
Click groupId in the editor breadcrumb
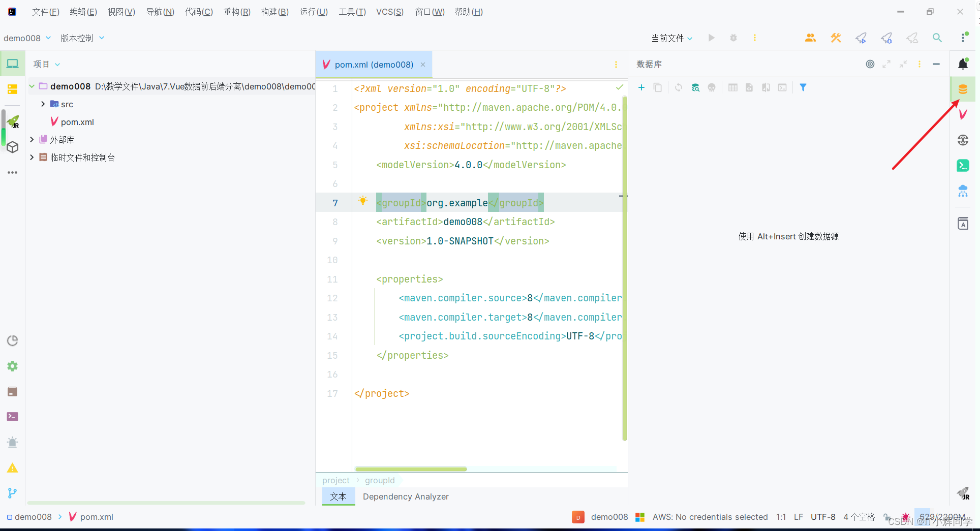pos(380,480)
